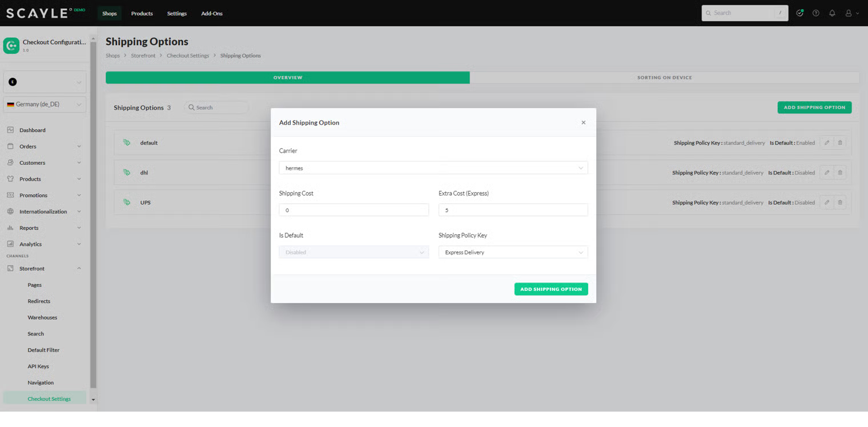Switch to Sorting on Device tab

point(664,78)
